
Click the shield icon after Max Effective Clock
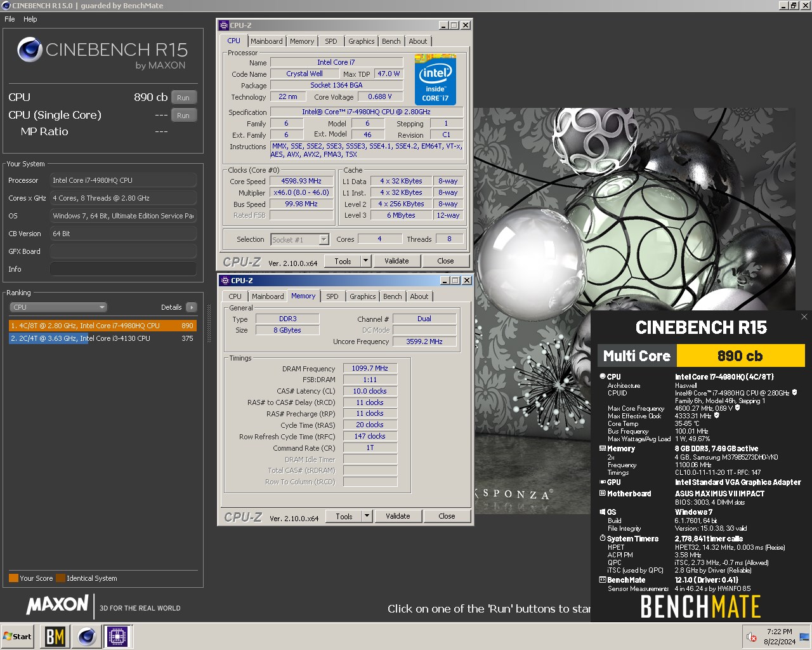click(717, 416)
